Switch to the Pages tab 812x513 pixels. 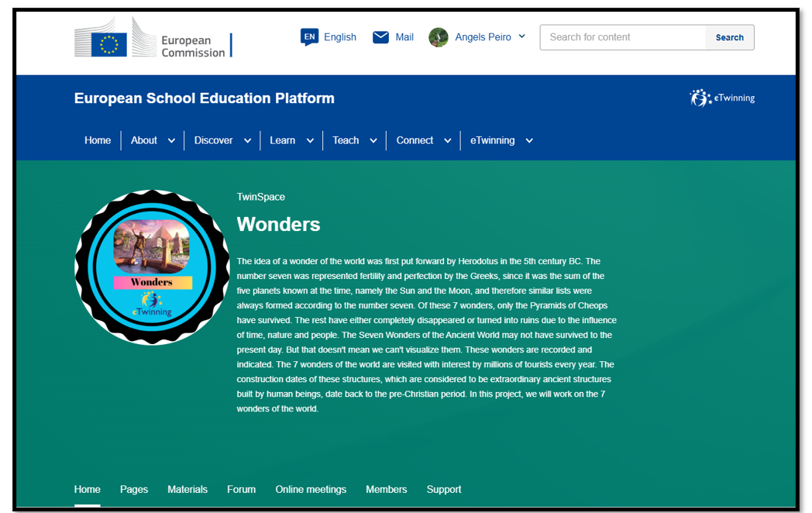point(134,489)
